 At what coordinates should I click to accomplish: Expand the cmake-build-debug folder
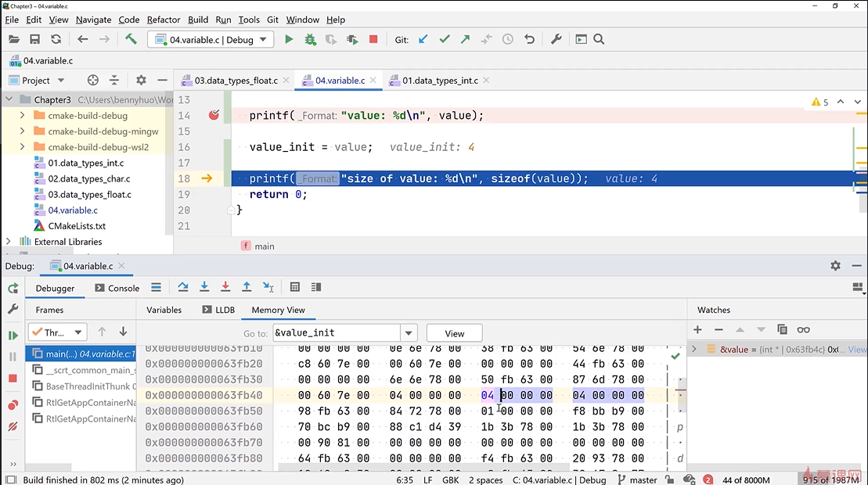(x=22, y=116)
